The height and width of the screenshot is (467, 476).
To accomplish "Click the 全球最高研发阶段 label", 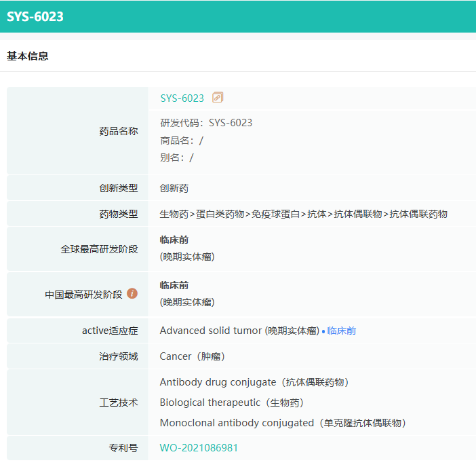I will click(x=99, y=249).
